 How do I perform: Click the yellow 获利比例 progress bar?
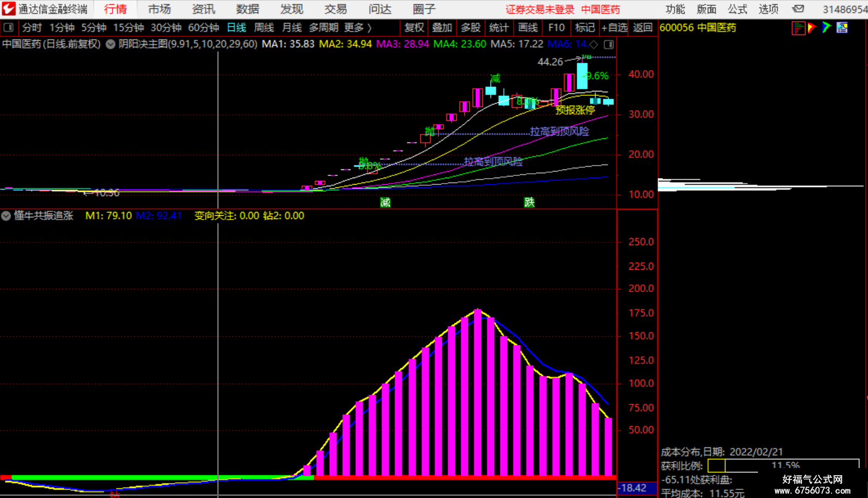click(717, 465)
